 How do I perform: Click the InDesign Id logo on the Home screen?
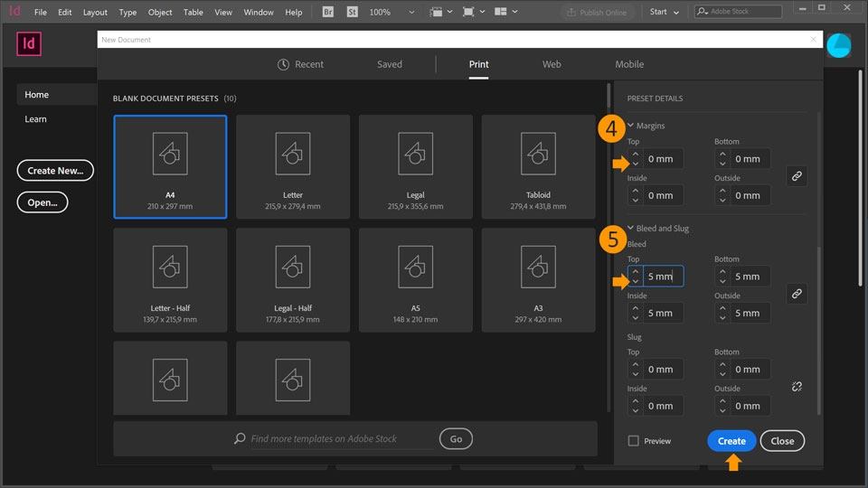(x=29, y=43)
